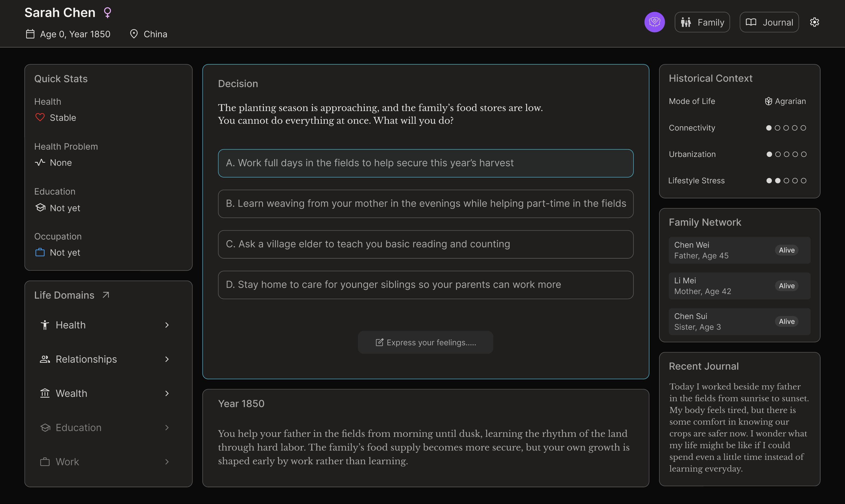Viewport: 845px width, 504px height.
Task: Click Age 0, Year 1850 text
Action: pyautogui.click(x=75, y=34)
